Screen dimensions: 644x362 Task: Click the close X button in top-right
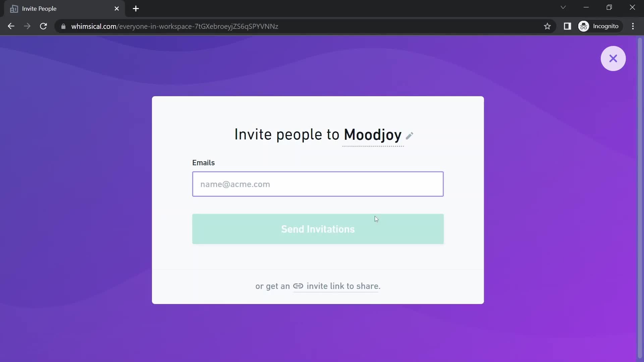coord(613,58)
